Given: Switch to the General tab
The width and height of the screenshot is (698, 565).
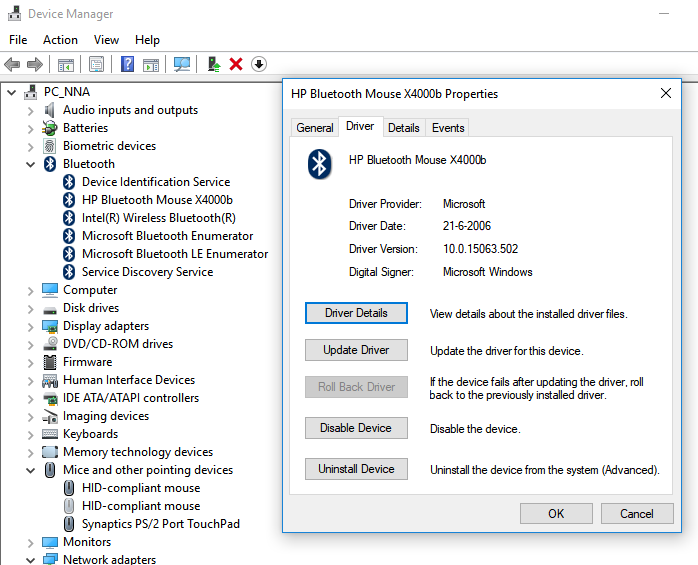Looking at the screenshot, I should [315, 128].
